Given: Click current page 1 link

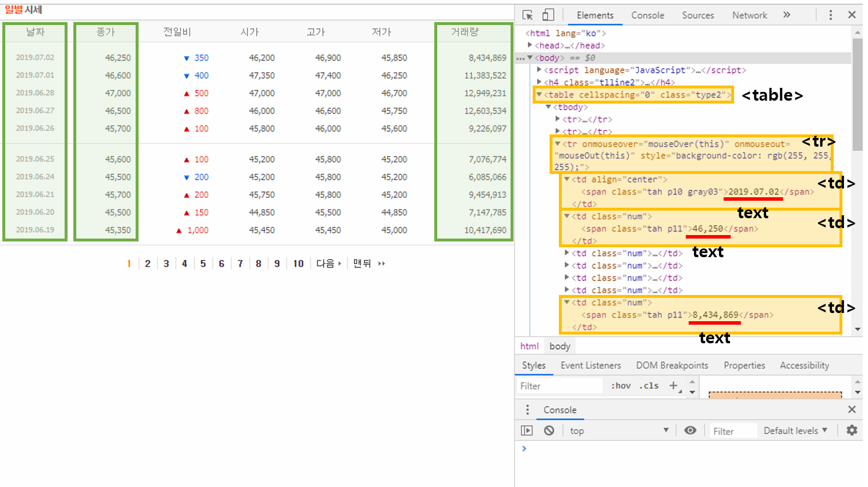Looking at the screenshot, I should click(x=129, y=264).
